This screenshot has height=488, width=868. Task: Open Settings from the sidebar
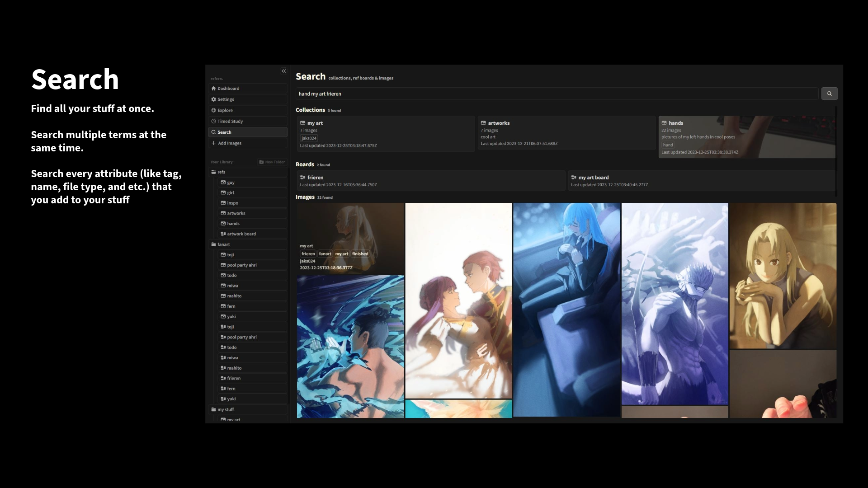tap(248, 99)
